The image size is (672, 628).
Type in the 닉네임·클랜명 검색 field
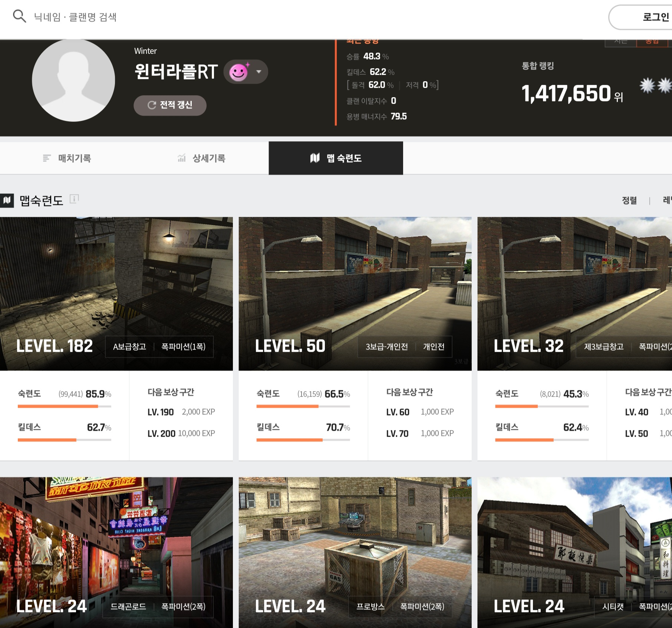point(148,17)
